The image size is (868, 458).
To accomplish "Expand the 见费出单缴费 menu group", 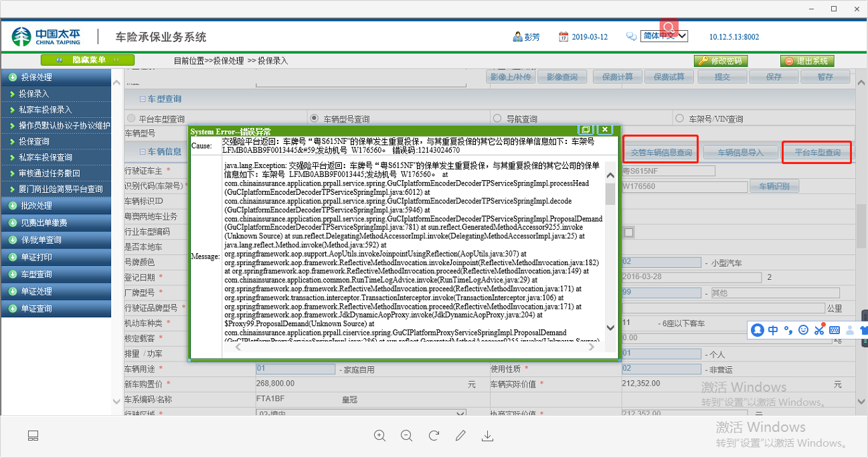I will click(x=56, y=223).
